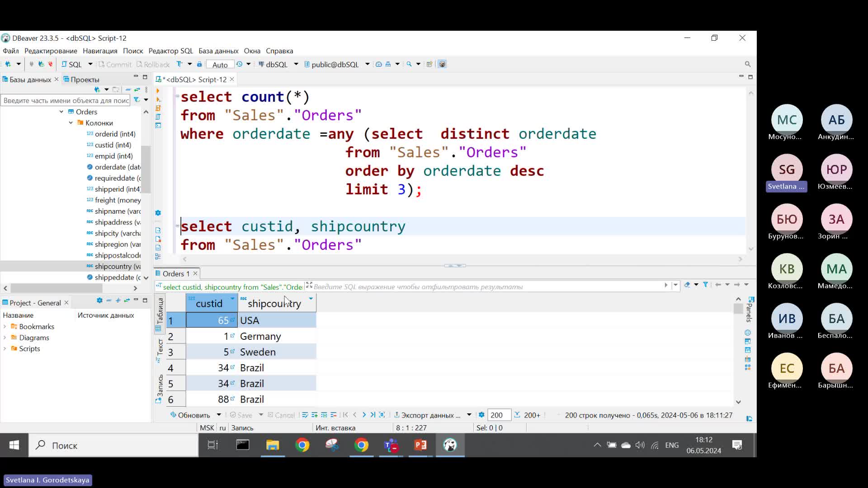The height and width of the screenshot is (488, 868).
Task: Click the perspective icon at toolbar right end
Action: 442,64
